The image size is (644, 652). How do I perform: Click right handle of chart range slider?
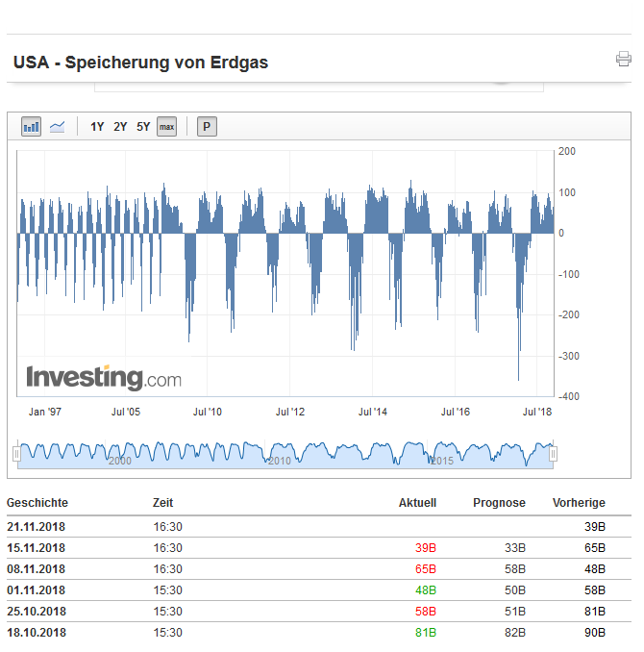[x=553, y=453]
